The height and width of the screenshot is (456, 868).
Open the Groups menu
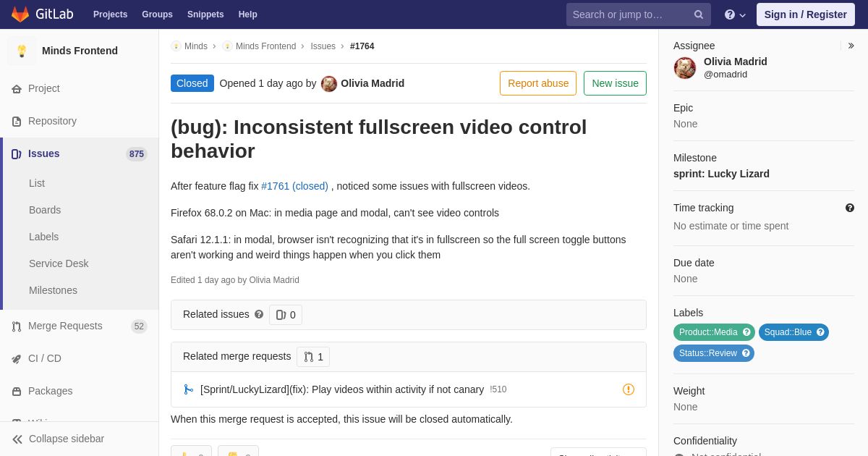pos(157,14)
